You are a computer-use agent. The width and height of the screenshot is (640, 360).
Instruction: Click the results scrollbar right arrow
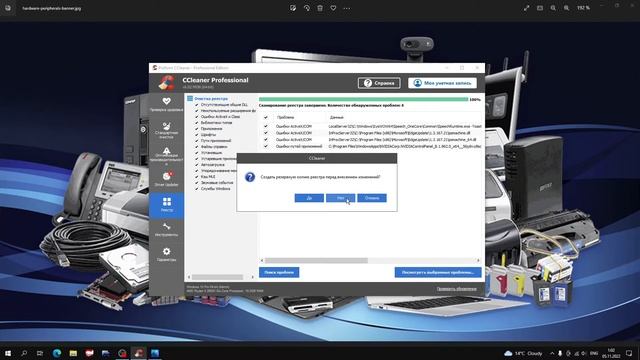click(478, 260)
